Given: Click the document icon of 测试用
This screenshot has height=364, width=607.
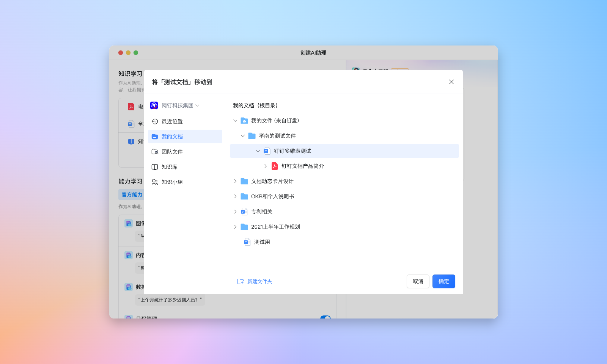Looking at the screenshot, I should pos(247,242).
